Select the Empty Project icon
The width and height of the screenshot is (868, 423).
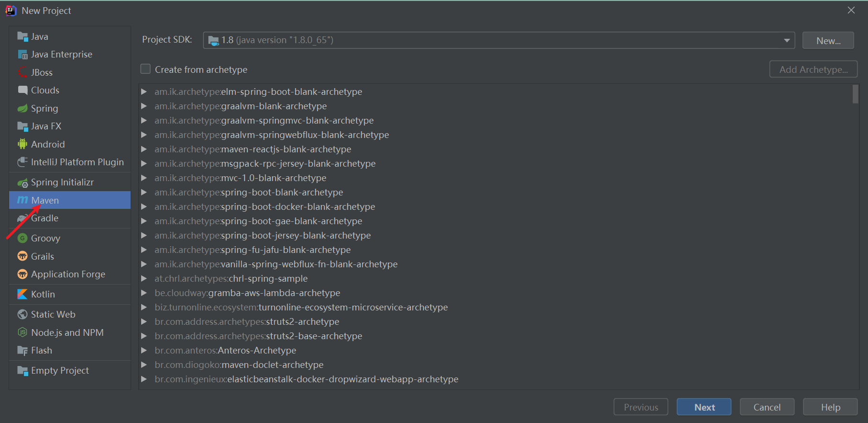[22, 371]
